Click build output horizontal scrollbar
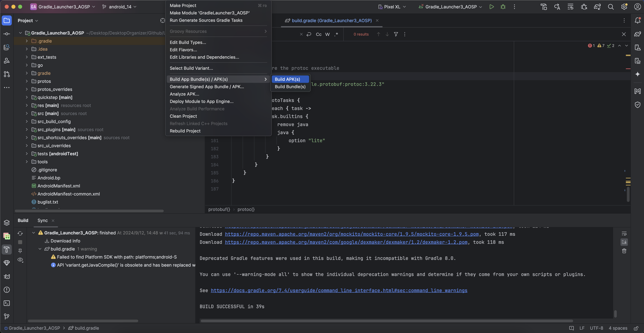 coord(387,321)
